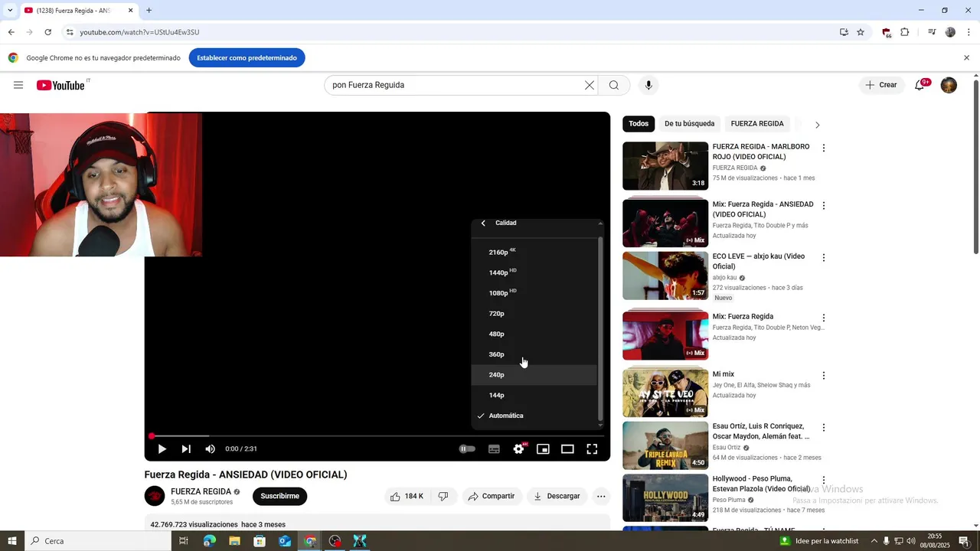This screenshot has width=980, height=551.
Task: Bookmark page with star icon
Action: [861, 32]
